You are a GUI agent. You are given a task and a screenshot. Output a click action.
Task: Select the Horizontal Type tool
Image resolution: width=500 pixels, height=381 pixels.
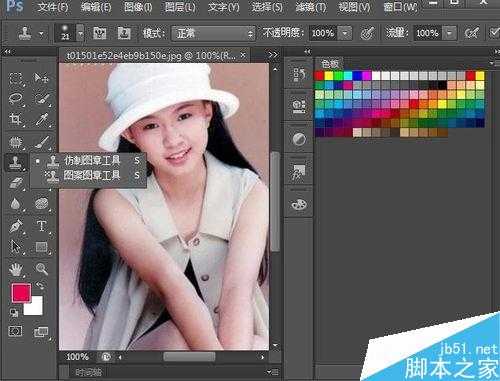pyautogui.click(x=41, y=226)
